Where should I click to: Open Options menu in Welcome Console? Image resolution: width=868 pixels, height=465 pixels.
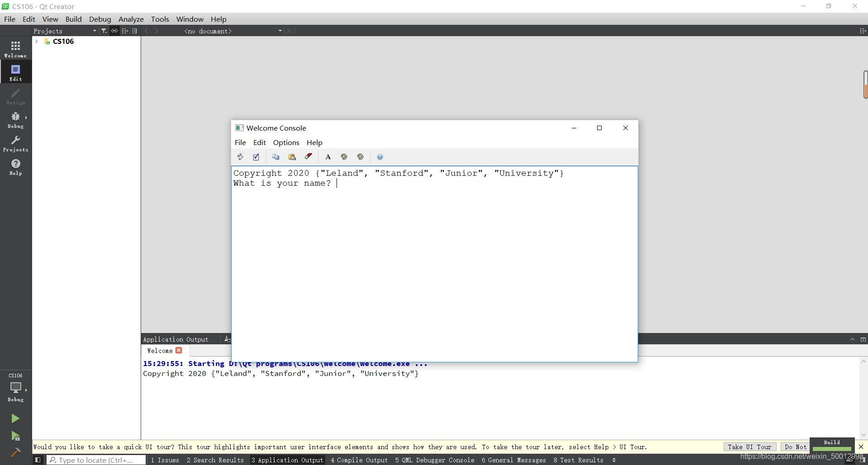click(x=286, y=142)
